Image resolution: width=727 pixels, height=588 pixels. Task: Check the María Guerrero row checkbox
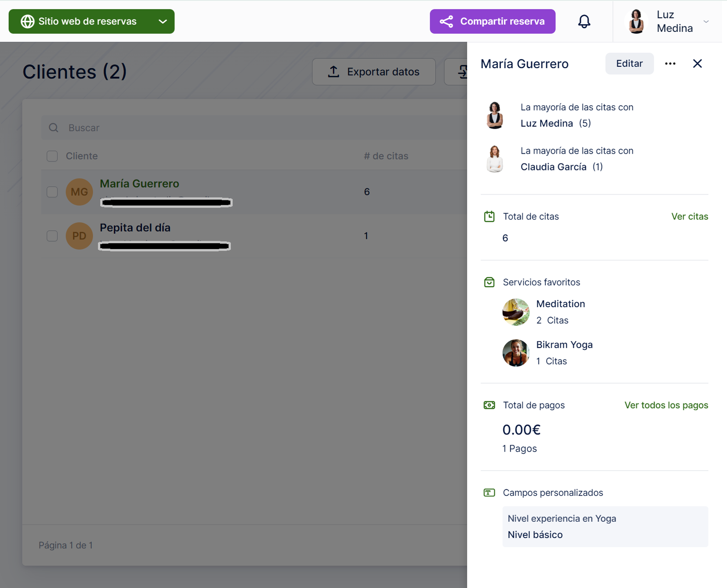[52, 192]
